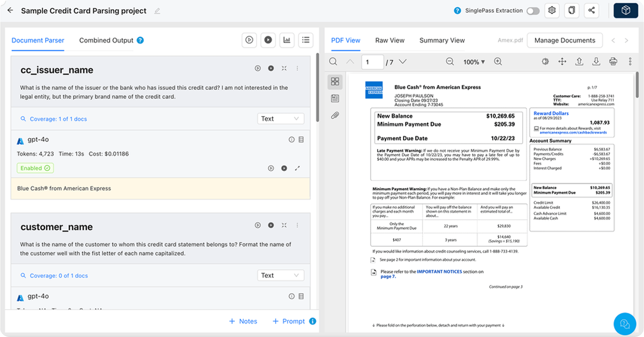Switch to the Raw View tab
644x337 pixels.
tap(389, 41)
